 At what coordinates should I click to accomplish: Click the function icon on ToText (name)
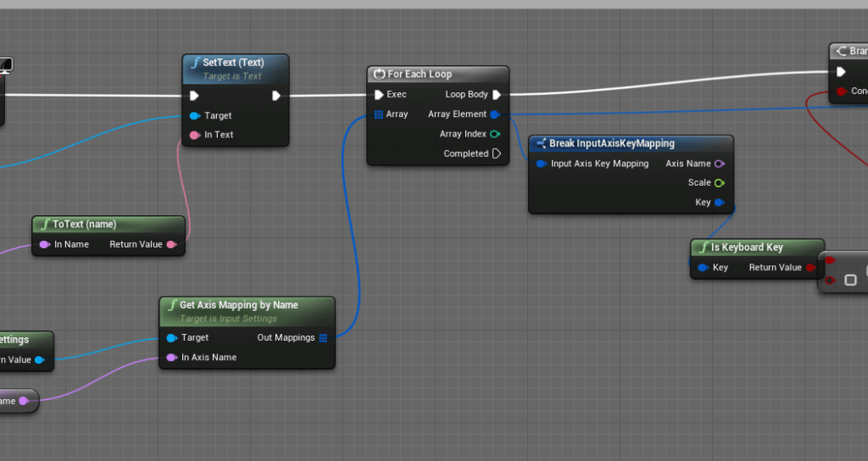(x=45, y=225)
